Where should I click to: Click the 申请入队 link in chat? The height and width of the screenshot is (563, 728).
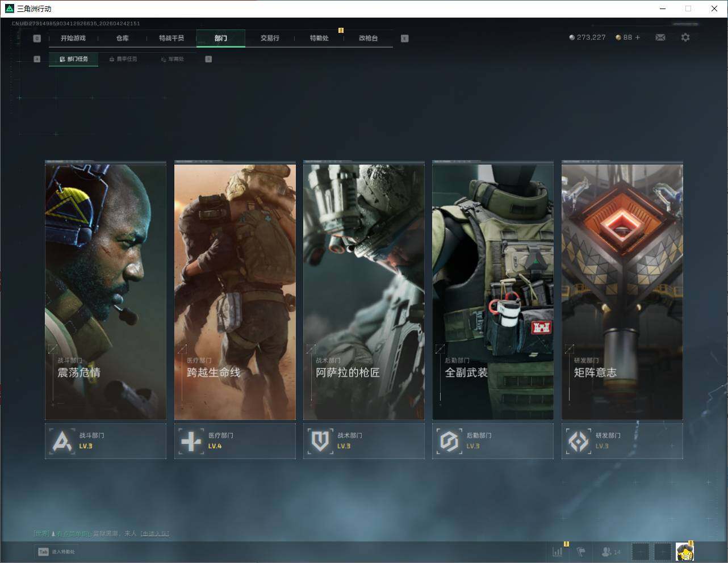point(155,533)
